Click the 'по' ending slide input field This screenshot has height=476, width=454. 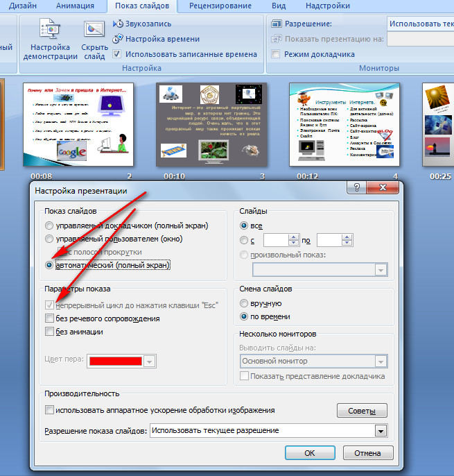click(x=329, y=240)
